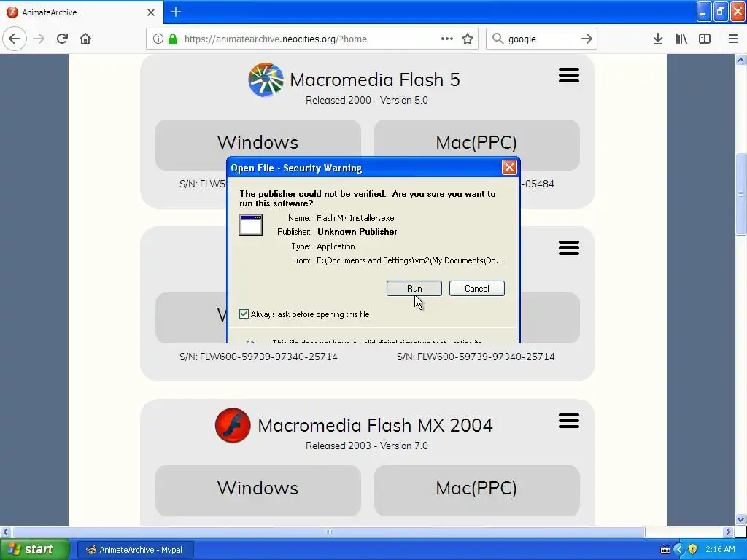Submit the search with the arrow icon
Image resolution: width=747 pixels, height=560 pixels.
click(x=587, y=39)
